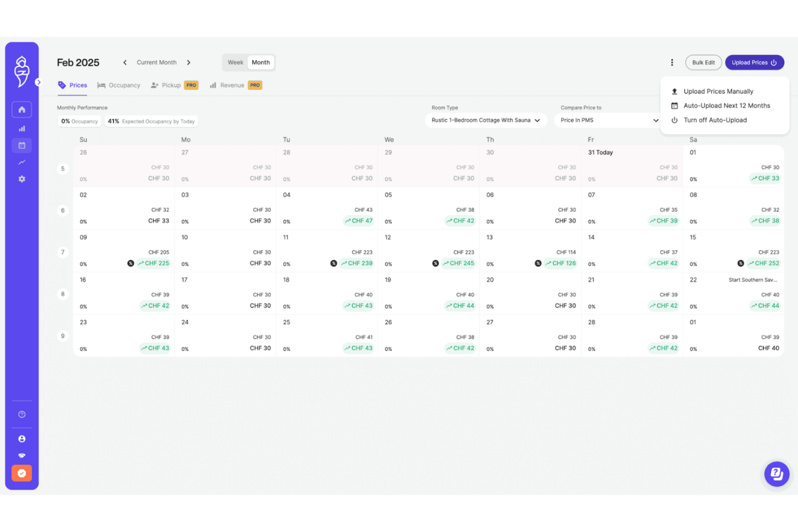Expand the collapsed sidebar with the chevron
798x532 pixels.
point(38,82)
